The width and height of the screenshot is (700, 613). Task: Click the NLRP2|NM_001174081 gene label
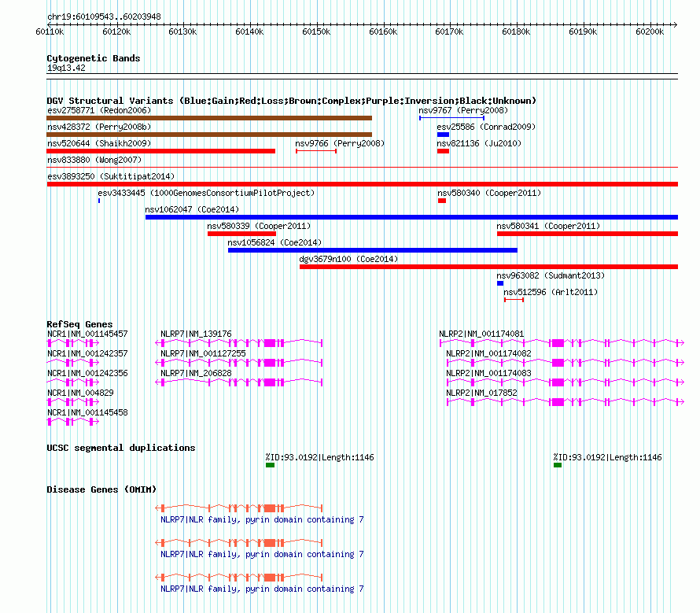pos(481,334)
